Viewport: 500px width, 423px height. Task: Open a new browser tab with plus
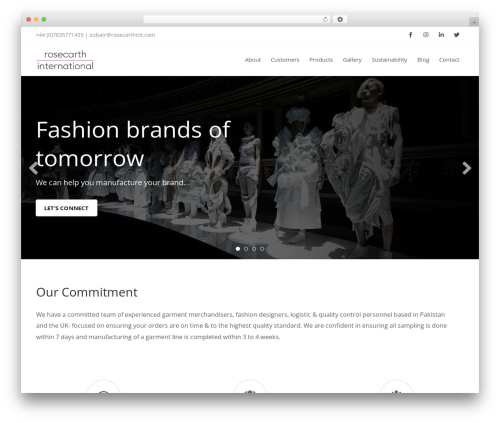tap(474, 22)
